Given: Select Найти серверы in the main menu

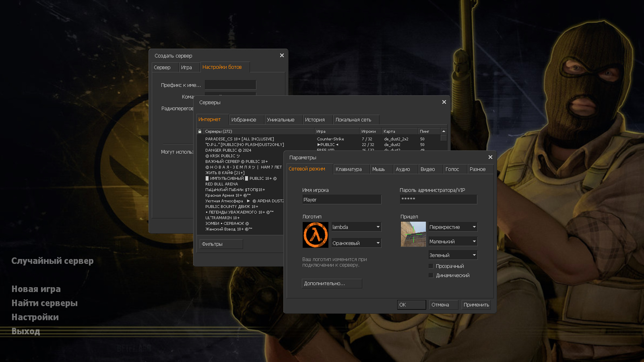Looking at the screenshot, I should pos(45,303).
